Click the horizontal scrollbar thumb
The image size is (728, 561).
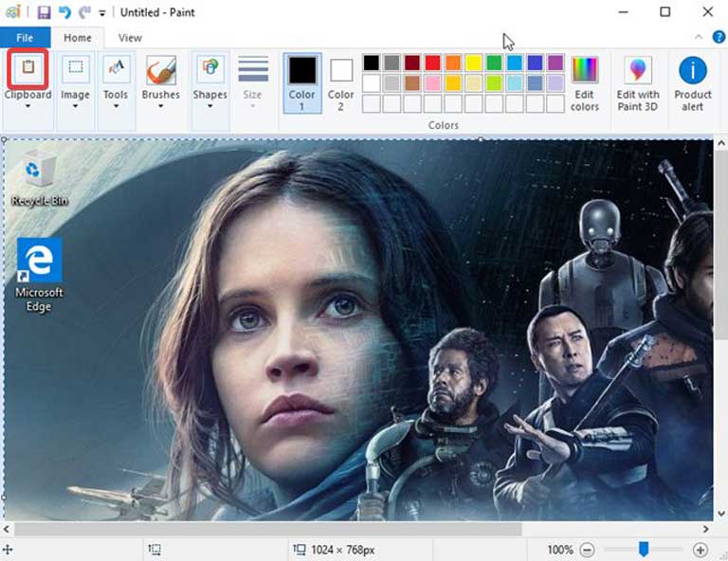[268, 529]
